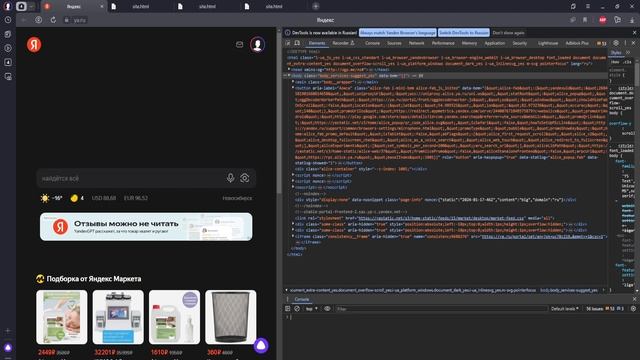Open the Console tab in DevTools top bar
This screenshot has width=640, height=360.
(x=372, y=43)
